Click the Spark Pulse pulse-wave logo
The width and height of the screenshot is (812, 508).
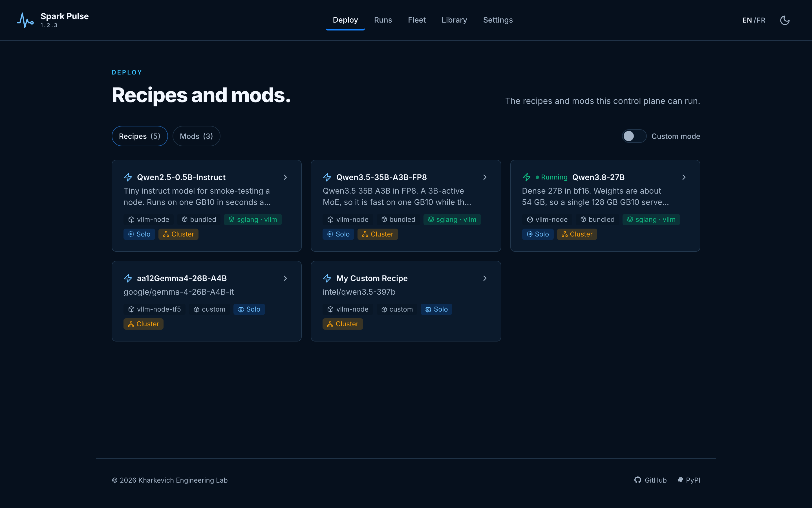pos(25,20)
